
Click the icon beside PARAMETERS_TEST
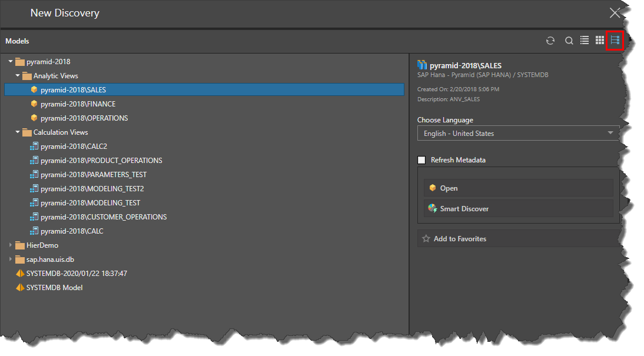pos(34,175)
